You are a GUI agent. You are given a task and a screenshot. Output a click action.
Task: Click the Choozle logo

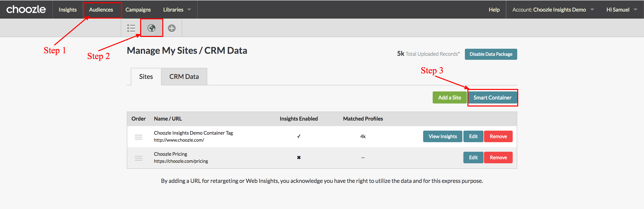pyautogui.click(x=26, y=10)
